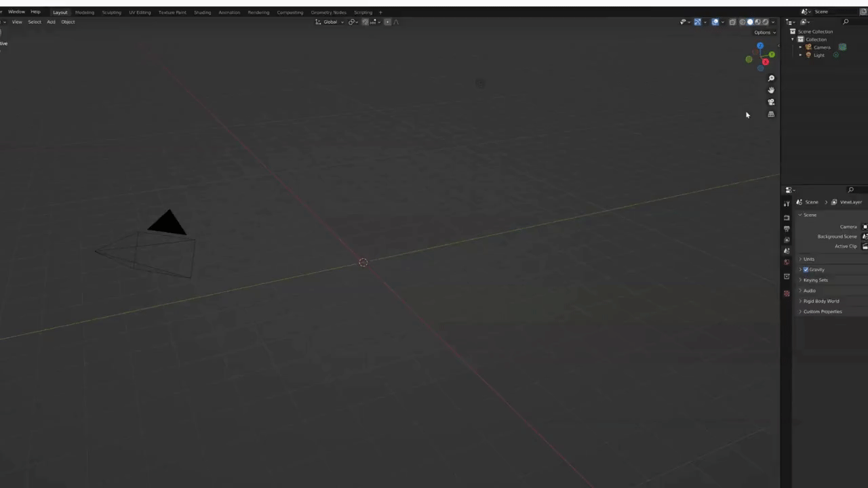Switch to the Modeling workspace tab

(84, 12)
